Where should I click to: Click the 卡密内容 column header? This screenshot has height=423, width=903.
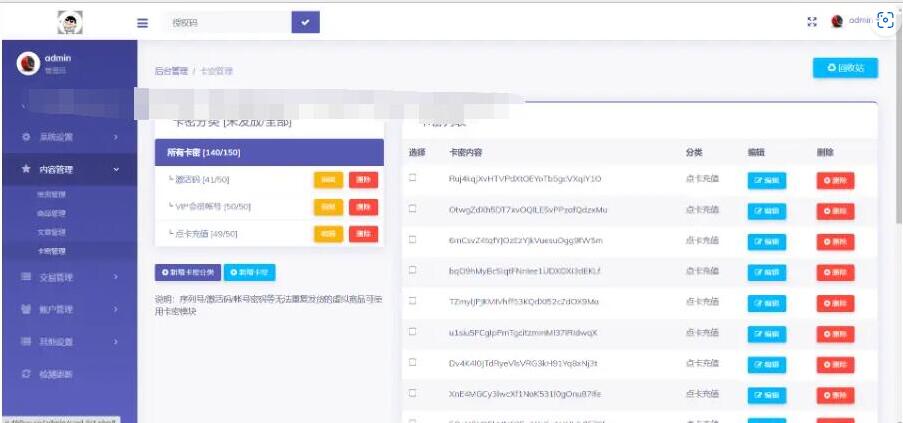pos(465,153)
